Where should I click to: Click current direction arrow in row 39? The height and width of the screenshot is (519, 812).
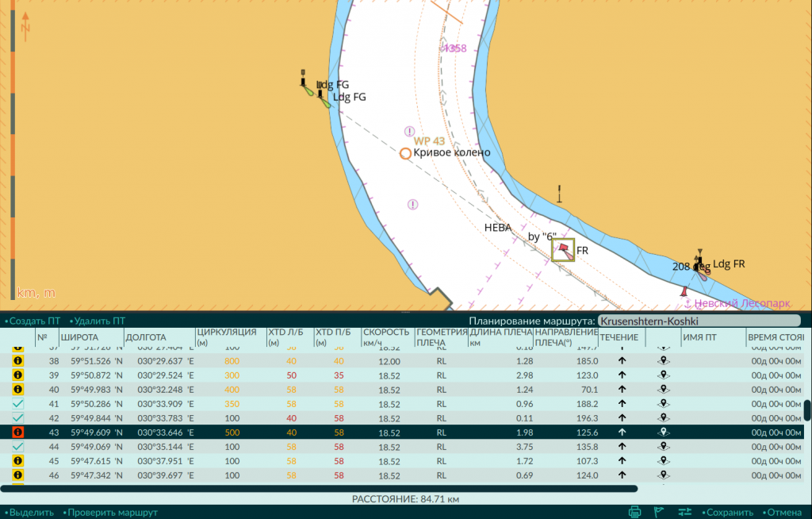tap(622, 375)
